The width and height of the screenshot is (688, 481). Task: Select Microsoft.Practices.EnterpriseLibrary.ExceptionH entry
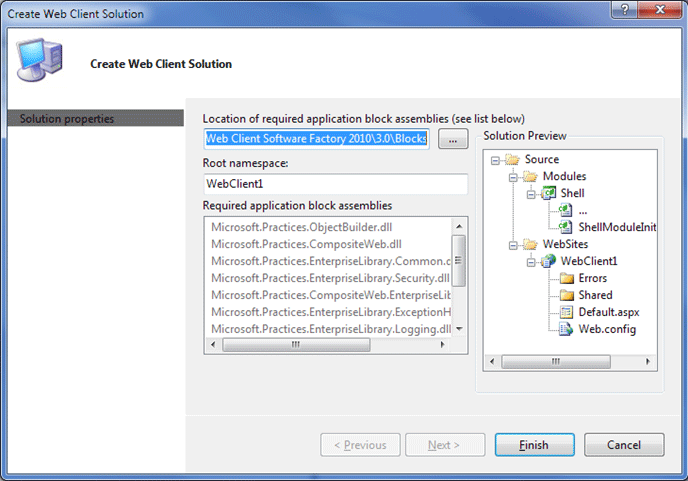click(x=331, y=312)
